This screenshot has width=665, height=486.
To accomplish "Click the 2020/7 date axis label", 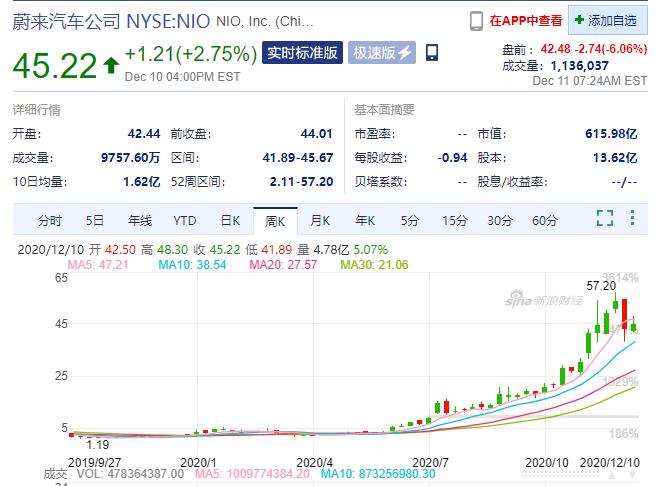I will pos(430,462).
